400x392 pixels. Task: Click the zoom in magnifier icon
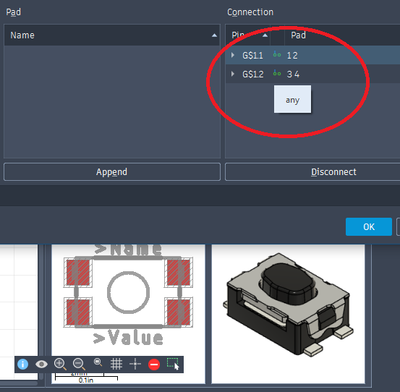tap(60, 364)
